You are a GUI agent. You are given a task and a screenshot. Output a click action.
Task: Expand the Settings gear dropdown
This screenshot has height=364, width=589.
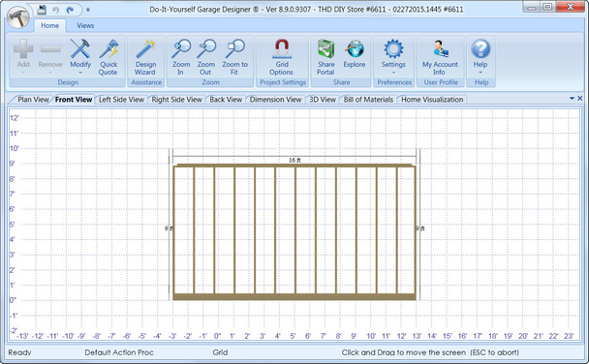pos(393,57)
